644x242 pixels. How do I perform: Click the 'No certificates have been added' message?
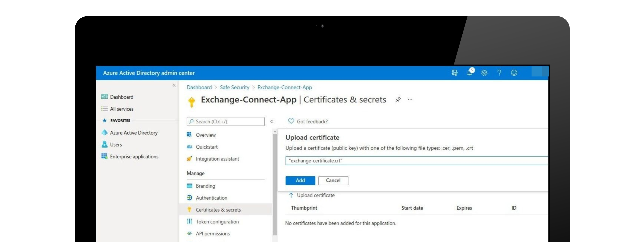(341, 223)
